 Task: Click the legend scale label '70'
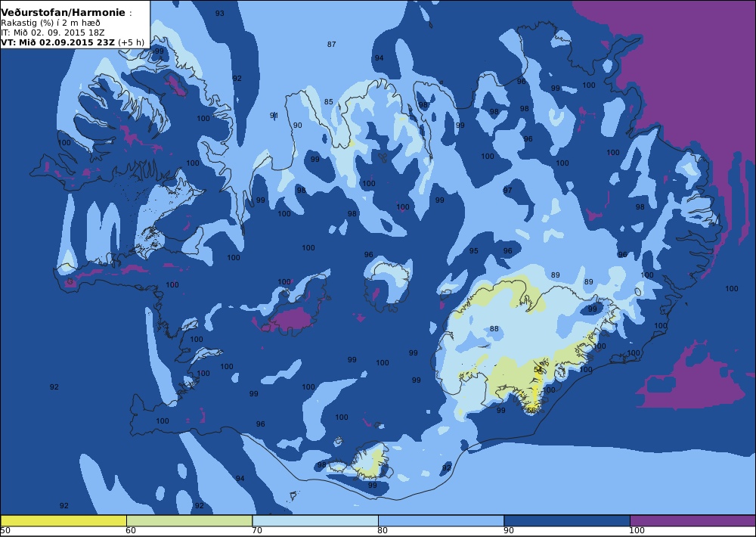point(257,531)
